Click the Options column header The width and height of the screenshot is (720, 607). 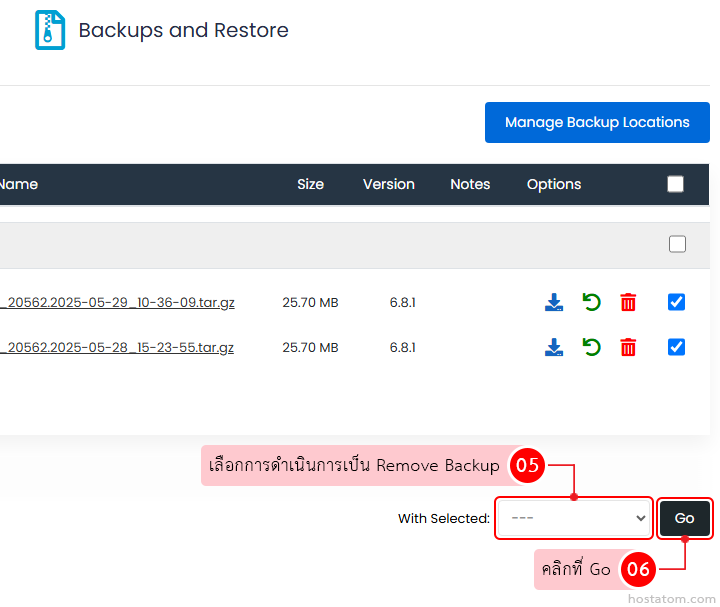[x=554, y=184]
